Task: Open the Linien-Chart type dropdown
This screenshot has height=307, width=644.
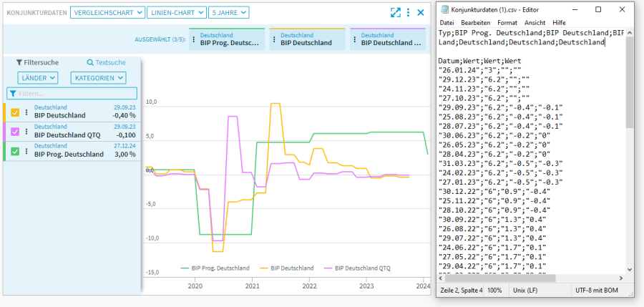Action: pos(176,12)
